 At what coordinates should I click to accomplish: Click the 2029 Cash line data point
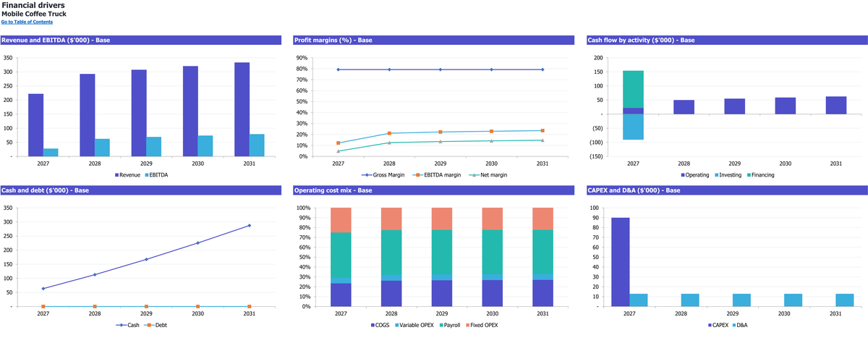(146, 259)
